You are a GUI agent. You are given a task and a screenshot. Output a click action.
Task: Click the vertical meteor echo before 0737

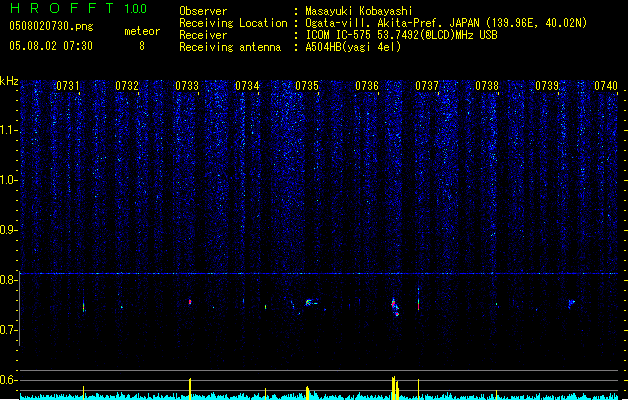coord(418,299)
